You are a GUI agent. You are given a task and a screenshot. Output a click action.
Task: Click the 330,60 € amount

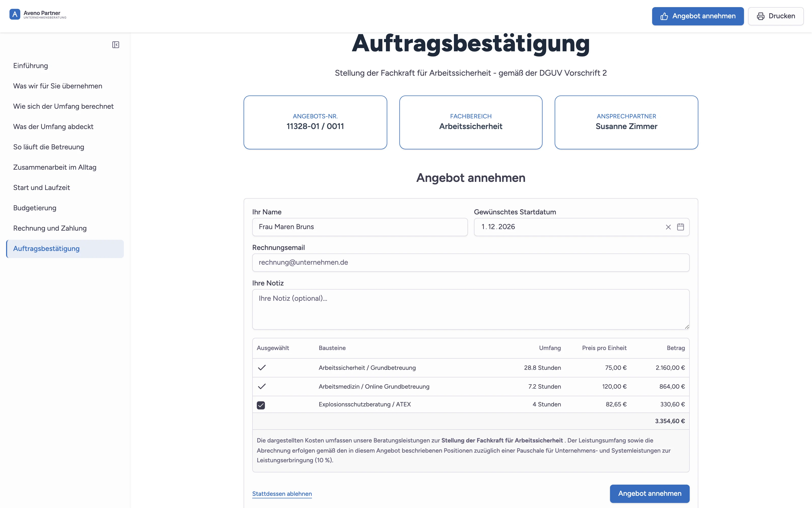click(672, 405)
